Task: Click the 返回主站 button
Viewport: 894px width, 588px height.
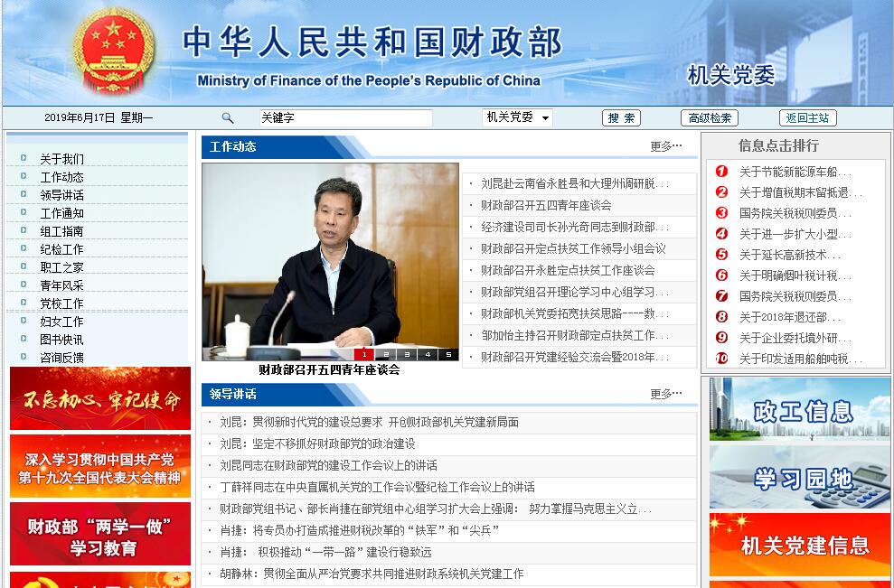Action: [x=807, y=118]
